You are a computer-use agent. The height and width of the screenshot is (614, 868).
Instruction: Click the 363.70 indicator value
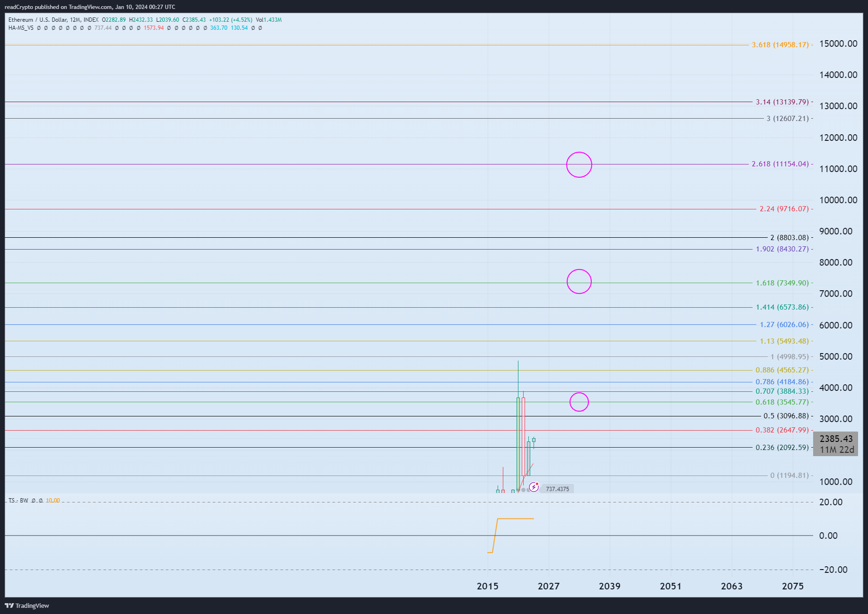click(219, 28)
